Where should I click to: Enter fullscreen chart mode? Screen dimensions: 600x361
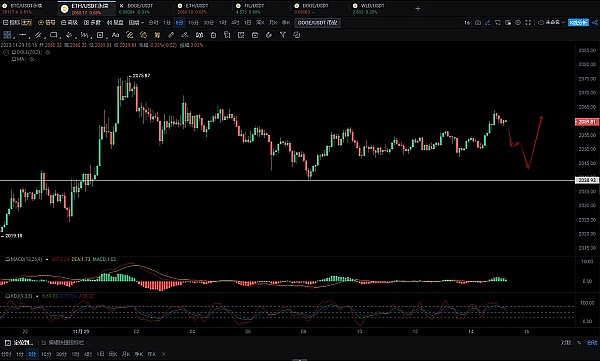pos(528,23)
